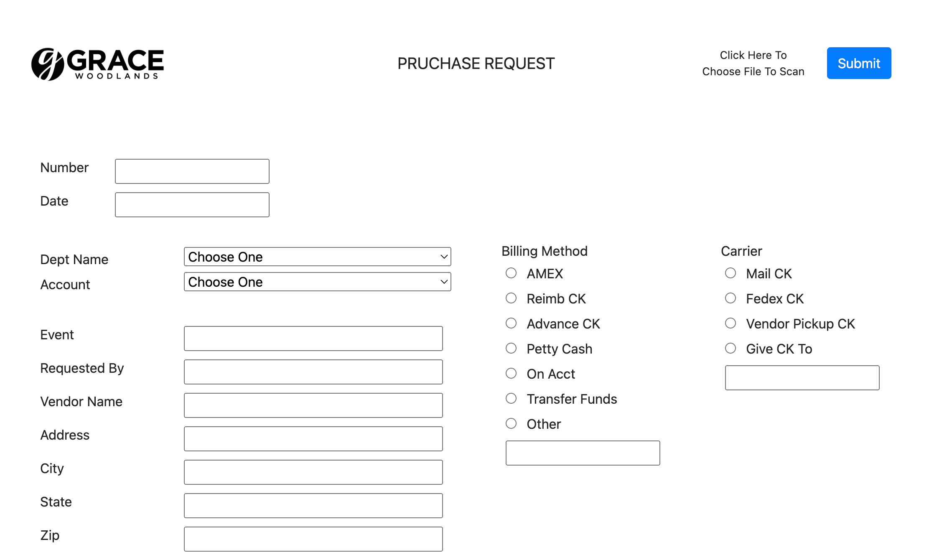This screenshot has width=952, height=560.
Task: Select Give CK To option
Action: tap(731, 348)
